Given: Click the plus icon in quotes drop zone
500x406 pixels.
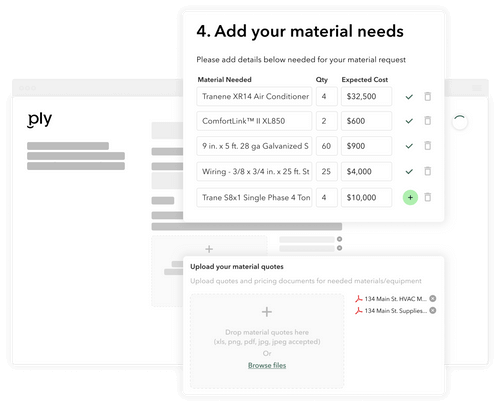Looking at the screenshot, I should [x=267, y=312].
